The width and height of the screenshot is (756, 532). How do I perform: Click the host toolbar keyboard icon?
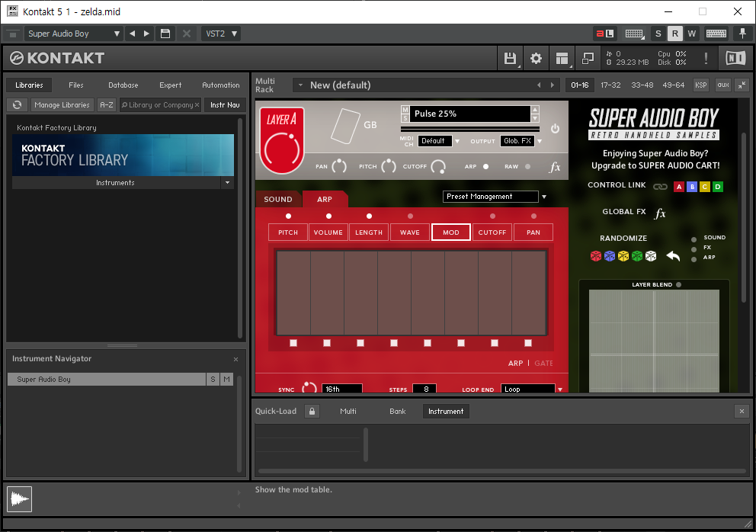716,34
